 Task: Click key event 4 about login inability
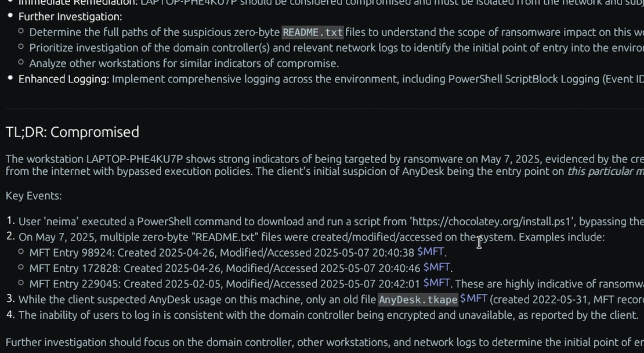tap(328, 315)
